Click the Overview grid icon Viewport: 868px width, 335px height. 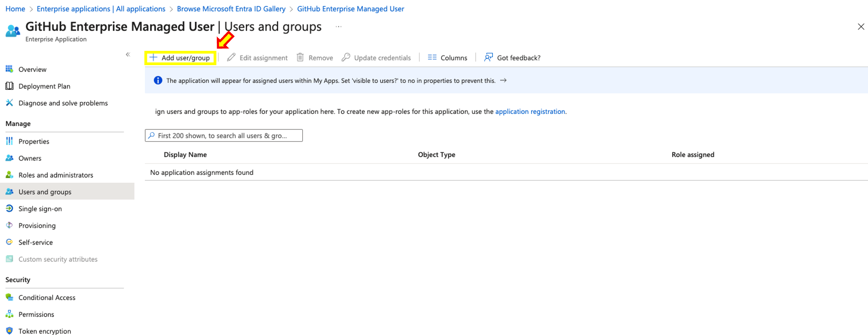point(9,69)
